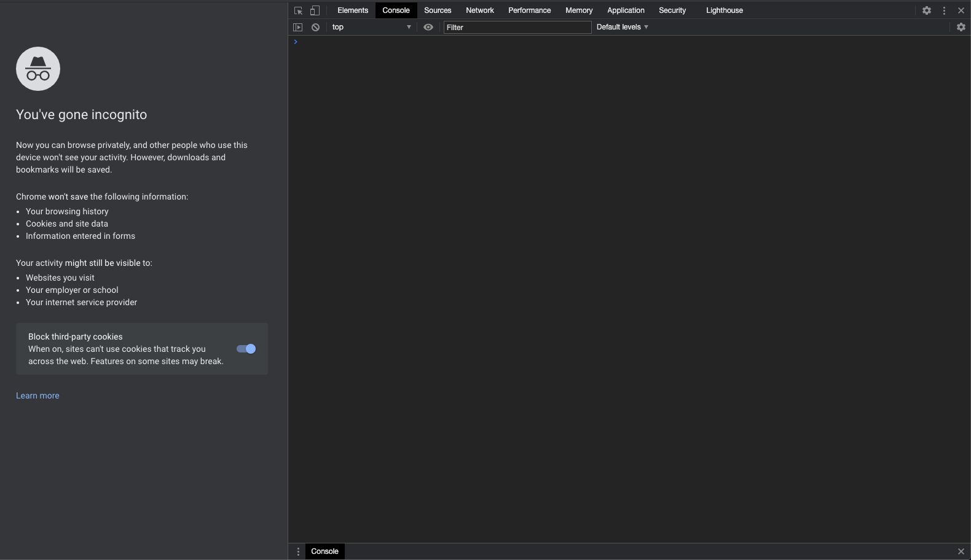Expand the Default levels dropdown
This screenshot has height=560, width=971.
click(623, 27)
